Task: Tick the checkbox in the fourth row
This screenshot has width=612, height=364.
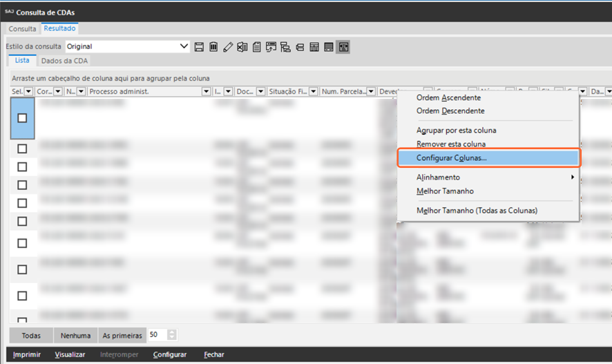Action: pos(22,185)
